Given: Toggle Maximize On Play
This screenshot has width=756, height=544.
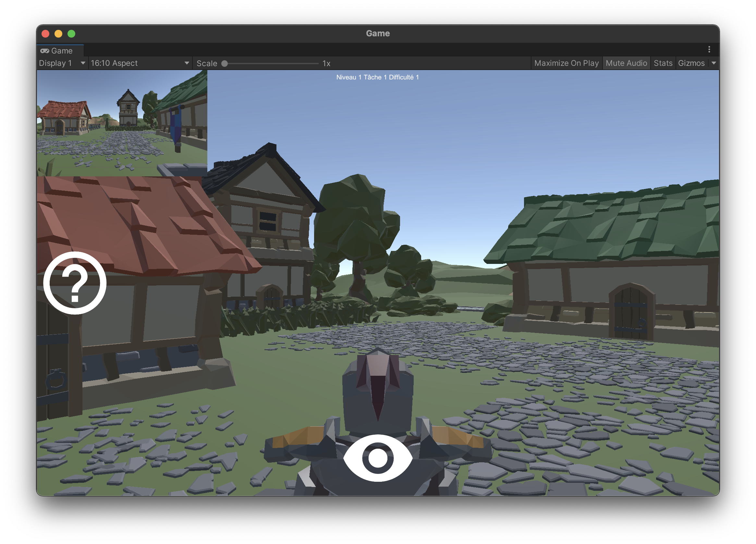Looking at the screenshot, I should coord(566,63).
